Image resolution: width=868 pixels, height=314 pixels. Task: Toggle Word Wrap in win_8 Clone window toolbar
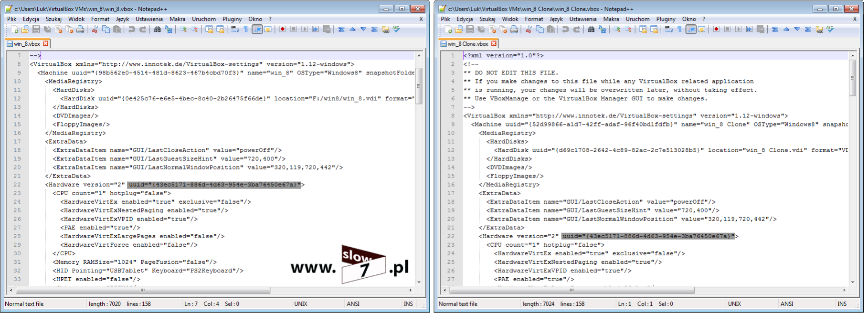(x=669, y=30)
